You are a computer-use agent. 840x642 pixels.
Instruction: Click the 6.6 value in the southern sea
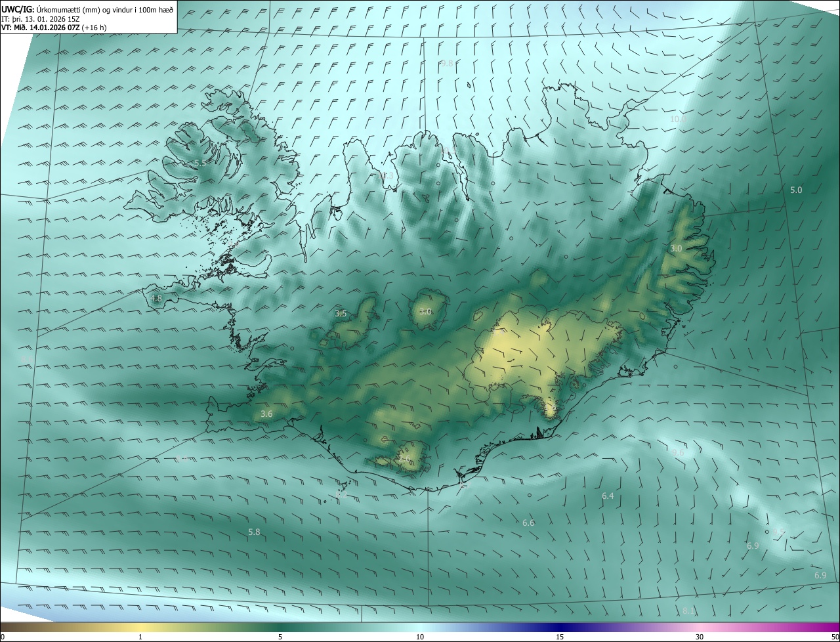pyautogui.click(x=528, y=523)
